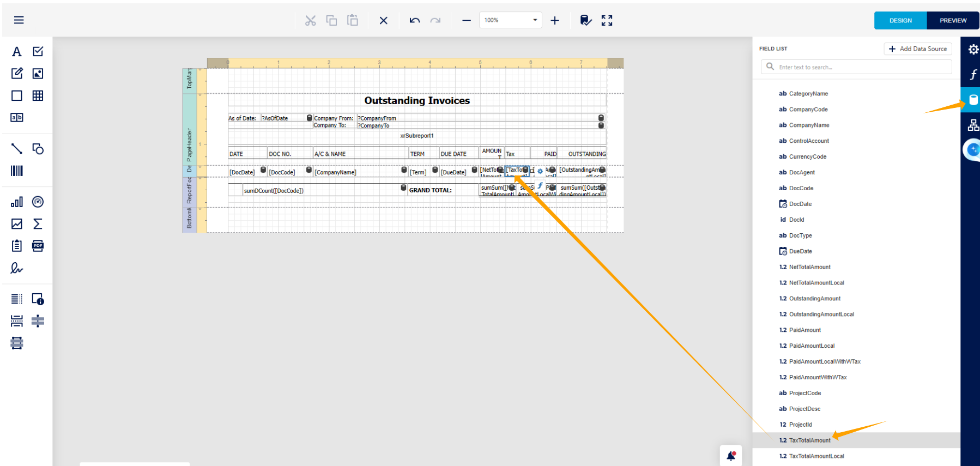
Task: Select the sumDCount([DocCode]) cell
Action: 325,190
